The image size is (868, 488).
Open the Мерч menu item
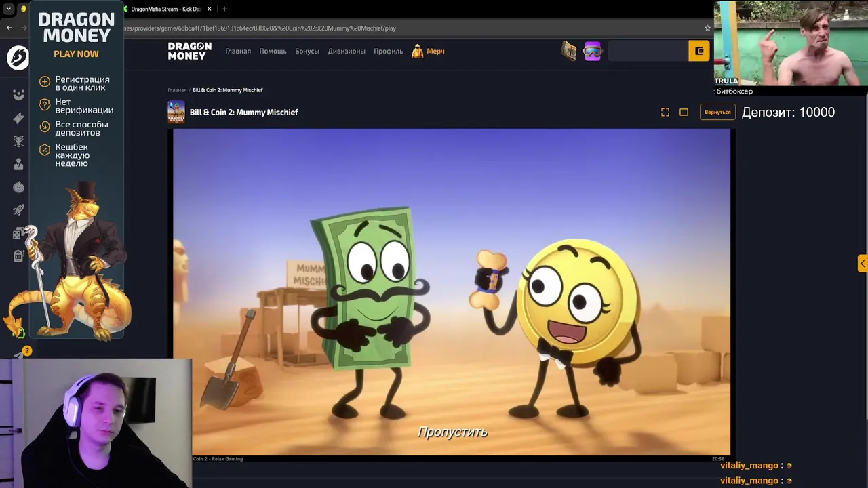tap(435, 52)
